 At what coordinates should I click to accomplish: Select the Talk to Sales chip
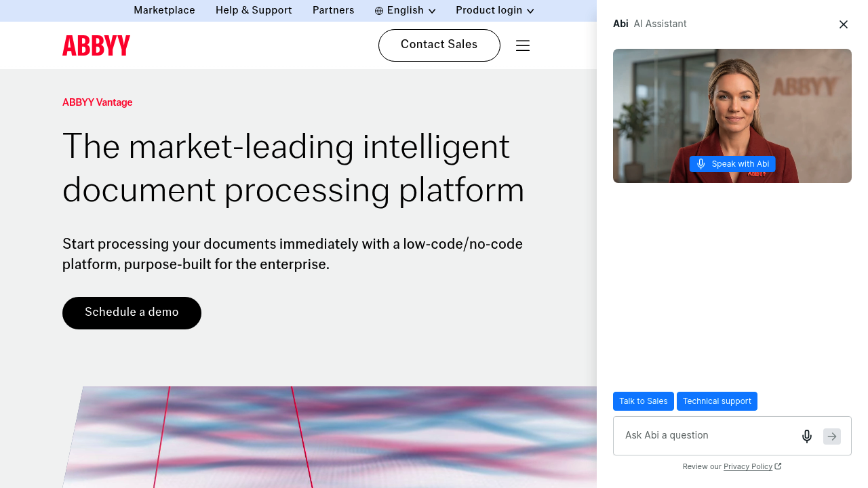[x=644, y=401]
